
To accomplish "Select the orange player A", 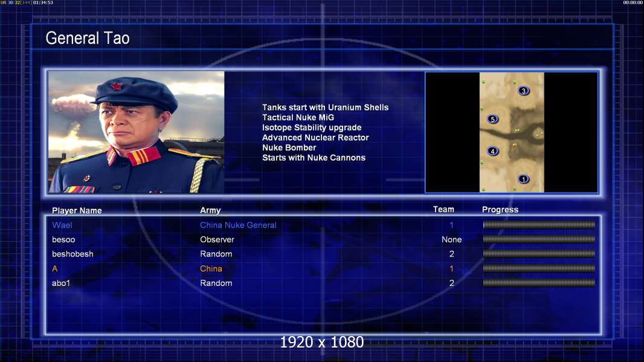I will point(54,268).
